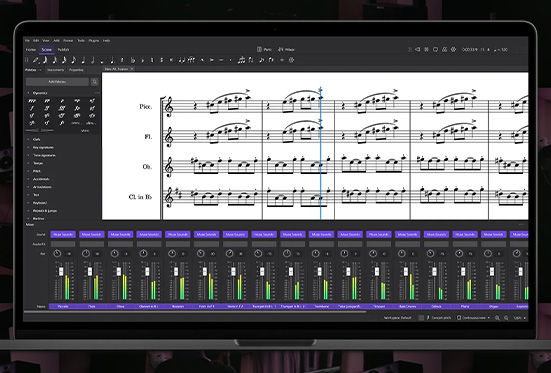Screen dimensions: 551x373
Task: Add accent articulation from toolbar
Action: pos(212,60)
